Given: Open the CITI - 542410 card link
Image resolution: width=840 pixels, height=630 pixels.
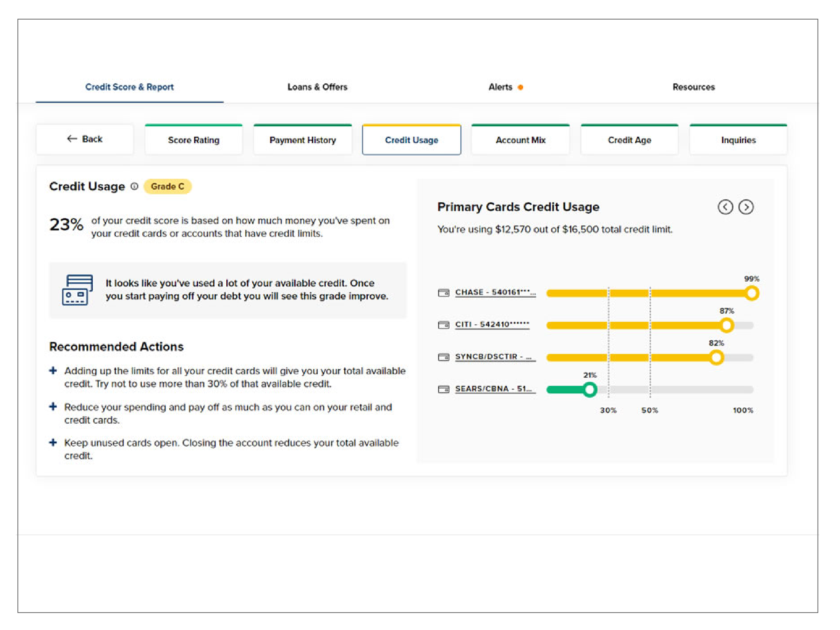Looking at the screenshot, I should coord(492,325).
